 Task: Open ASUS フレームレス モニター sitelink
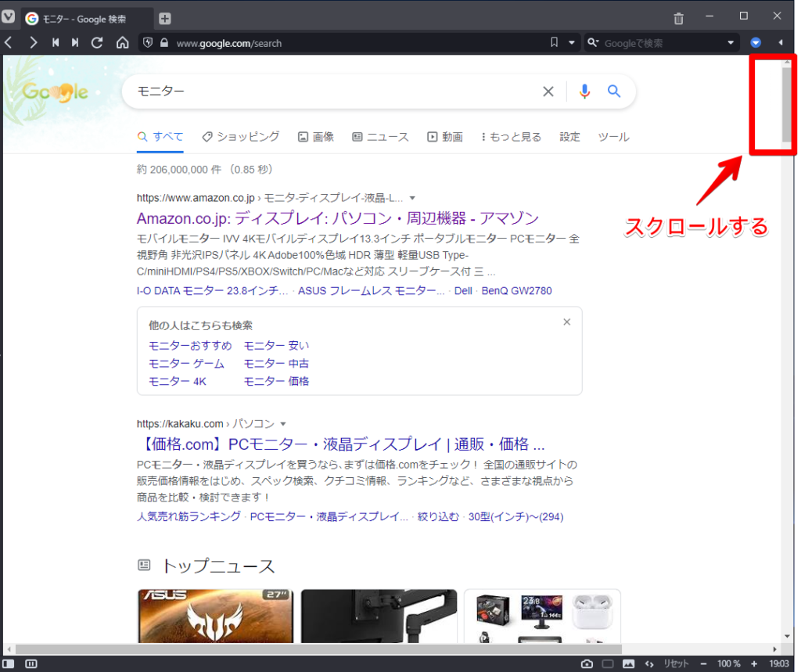tap(372, 291)
